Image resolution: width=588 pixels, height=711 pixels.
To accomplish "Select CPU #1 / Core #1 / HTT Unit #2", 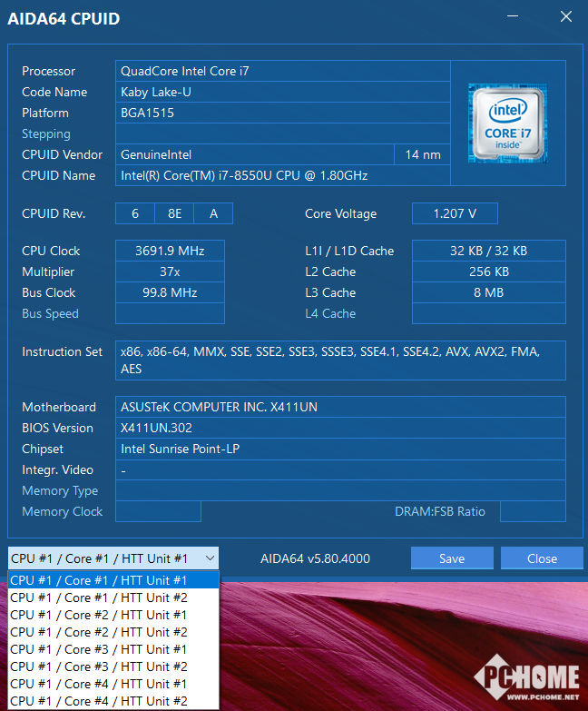I will pyautogui.click(x=113, y=597).
